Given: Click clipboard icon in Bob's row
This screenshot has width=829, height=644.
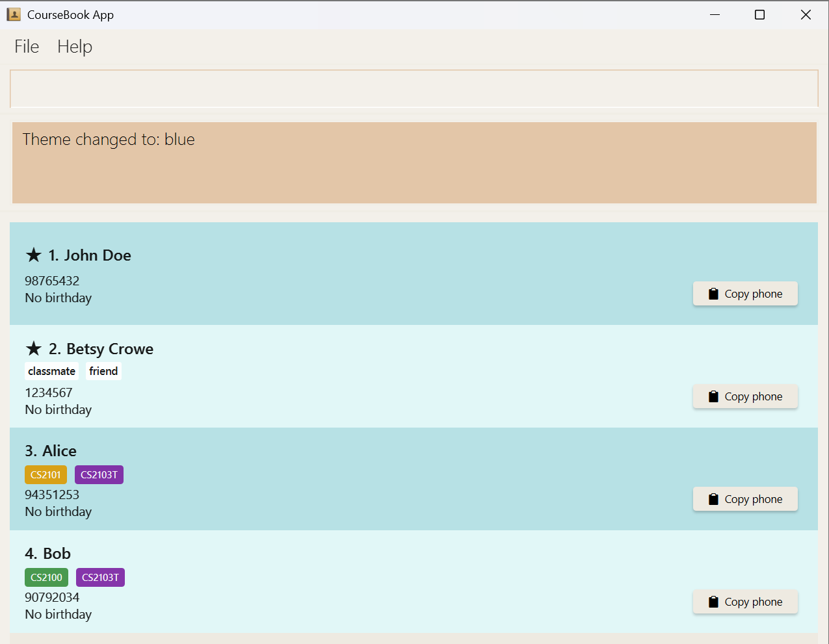Looking at the screenshot, I should click(713, 602).
